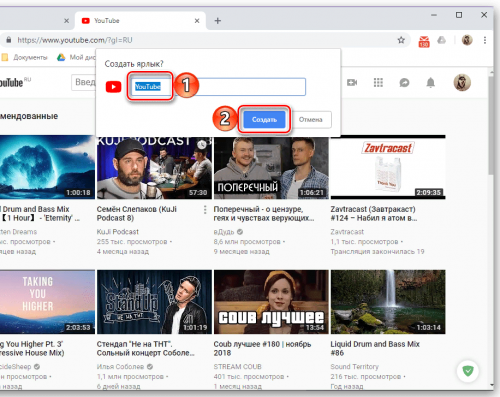Viewport: 500px width, 397px height.
Task: Open the Sound Territory channel link
Action: click(355, 367)
